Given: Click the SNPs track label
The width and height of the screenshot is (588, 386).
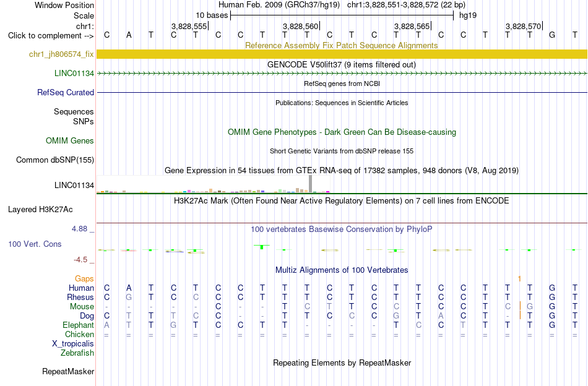Looking at the screenshot, I should [84, 121].
